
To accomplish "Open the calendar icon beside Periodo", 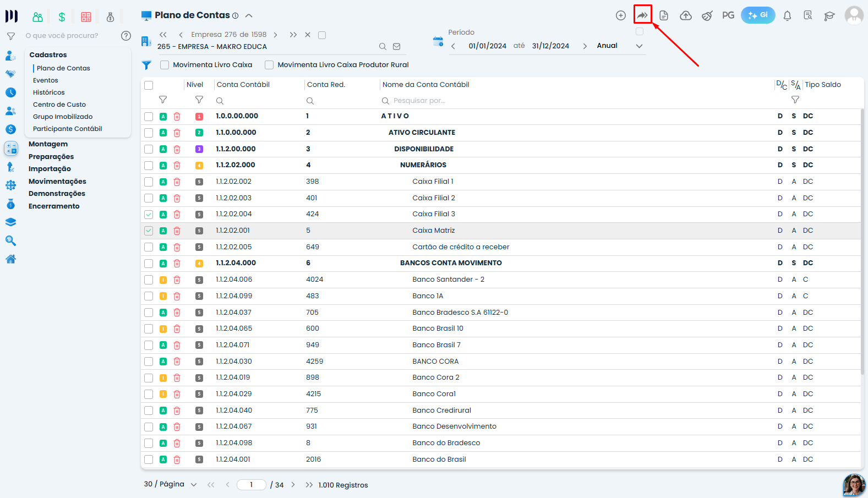I will pos(438,41).
